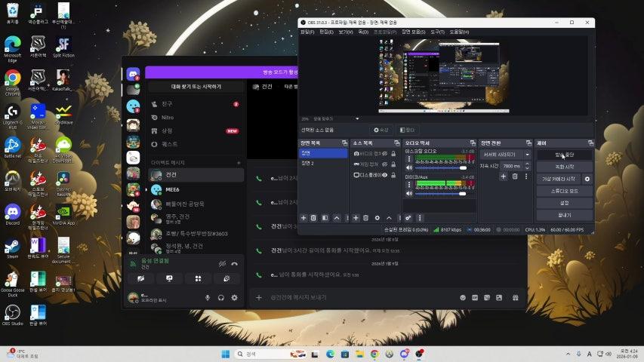
Task: Toggle visibility of the display capture source
Action: pos(384,175)
